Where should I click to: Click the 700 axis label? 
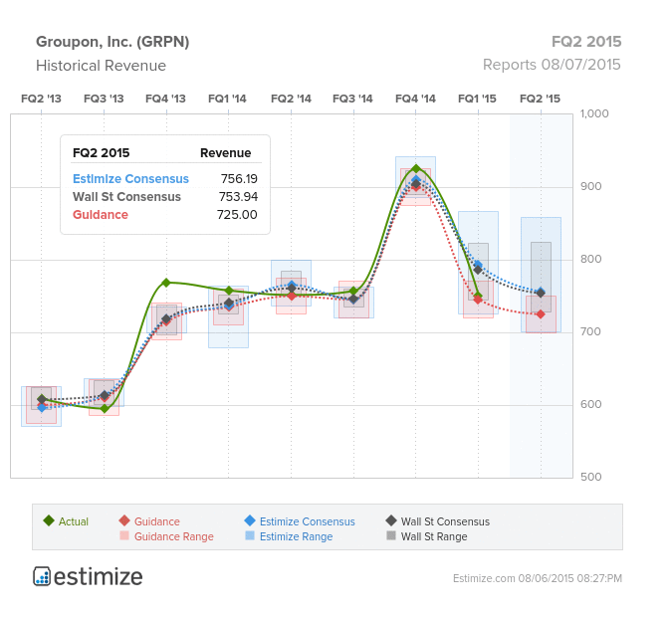(590, 331)
